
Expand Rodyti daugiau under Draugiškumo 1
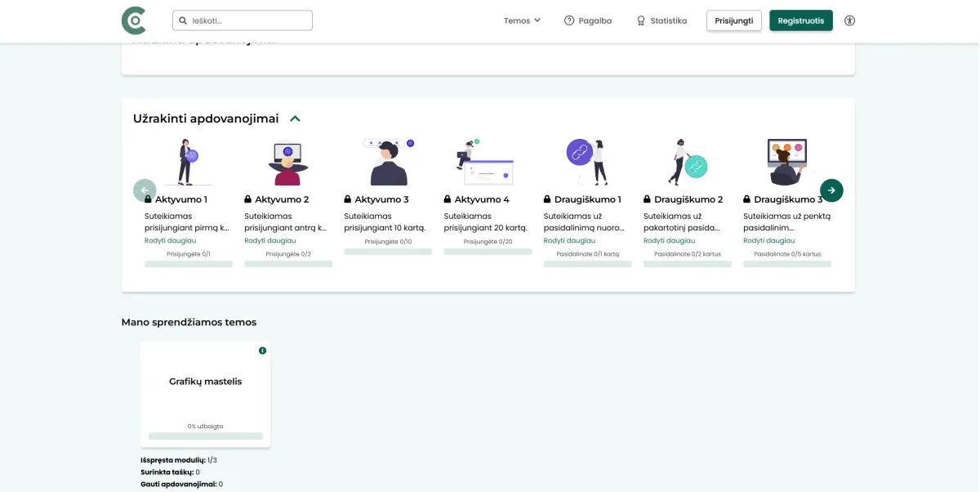(569, 241)
